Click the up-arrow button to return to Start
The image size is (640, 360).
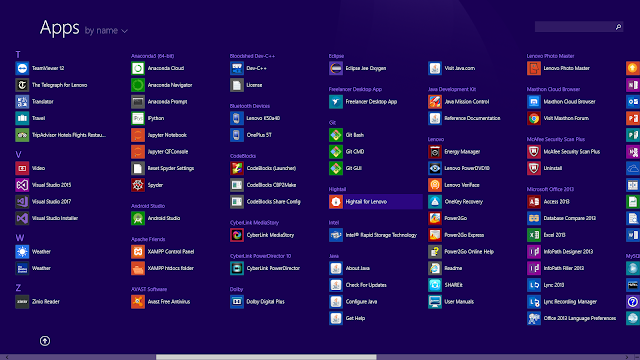[45, 341]
